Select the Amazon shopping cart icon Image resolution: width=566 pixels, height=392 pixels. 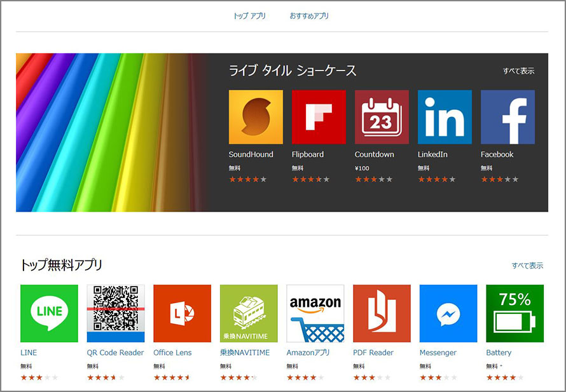[x=315, y=313]
